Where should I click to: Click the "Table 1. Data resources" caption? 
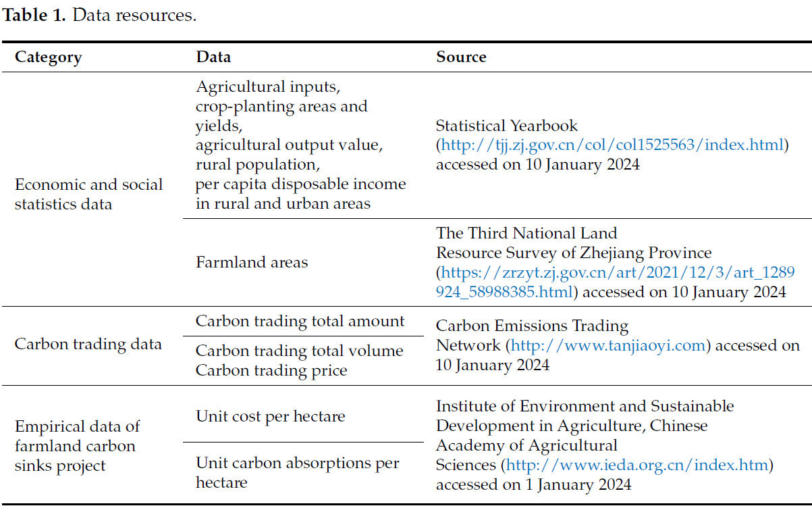[100, 16]
